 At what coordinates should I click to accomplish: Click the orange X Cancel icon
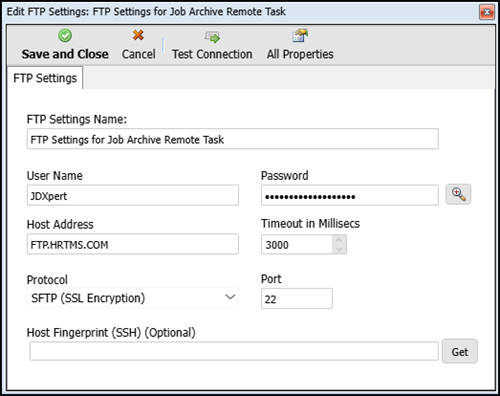coord(138,35)
